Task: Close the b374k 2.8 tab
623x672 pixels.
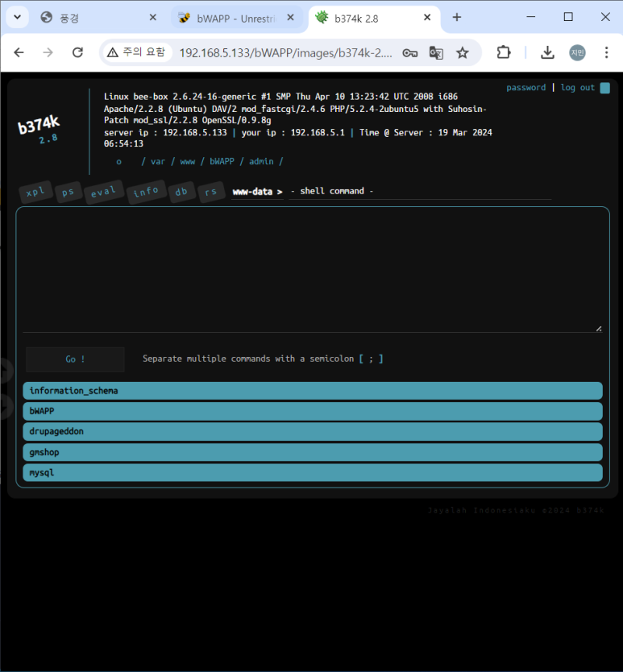Action: [427, 18]
